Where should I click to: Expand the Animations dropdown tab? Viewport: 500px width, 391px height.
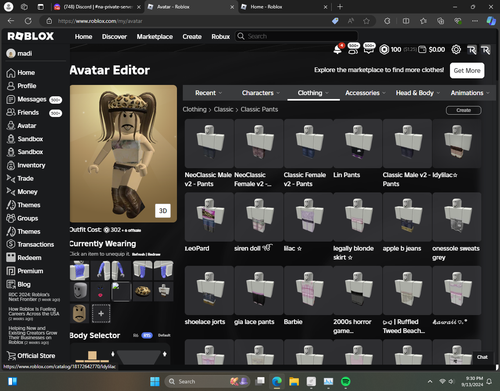470,93
